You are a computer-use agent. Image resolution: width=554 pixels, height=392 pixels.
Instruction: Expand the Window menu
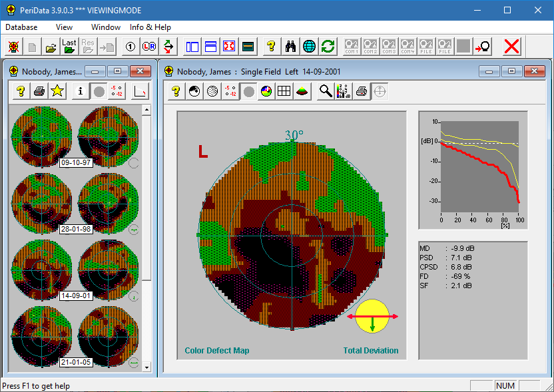pyautogui.click(x=106, y=27)
